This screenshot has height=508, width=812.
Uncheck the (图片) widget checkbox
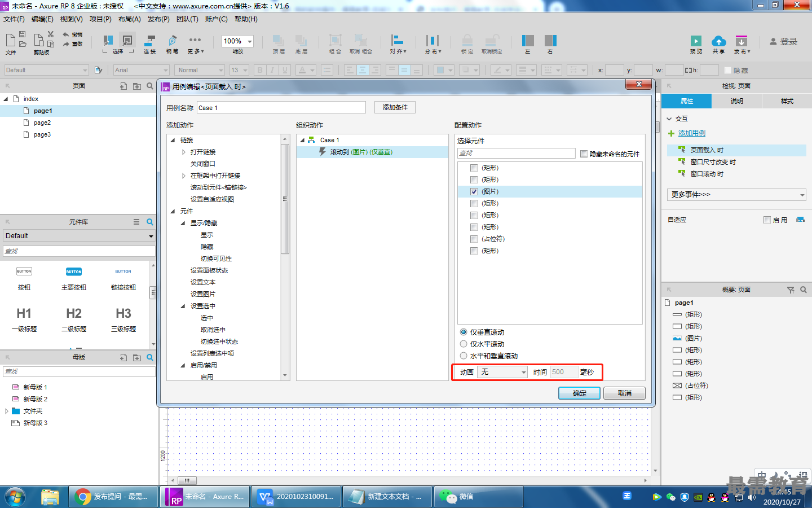click(x=474, y=191)
